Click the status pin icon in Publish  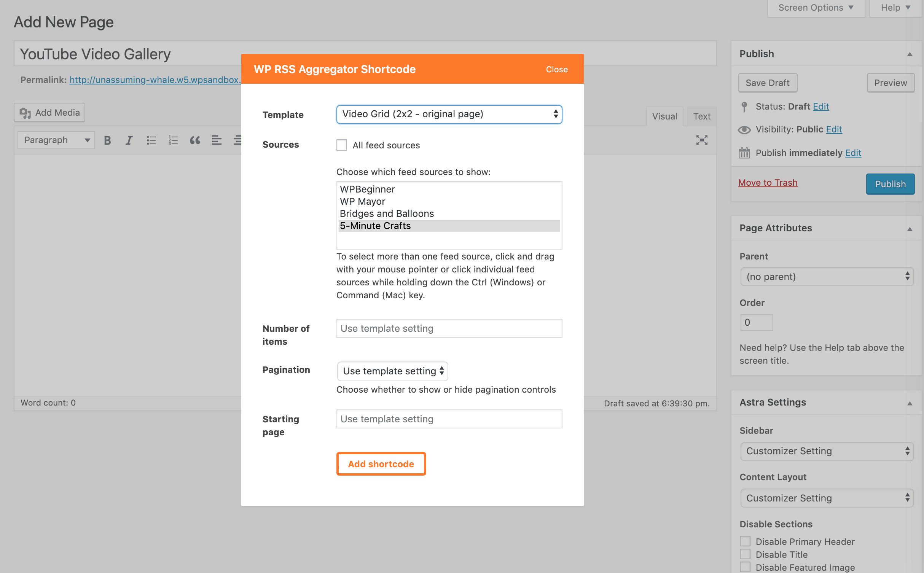[744, 107]
